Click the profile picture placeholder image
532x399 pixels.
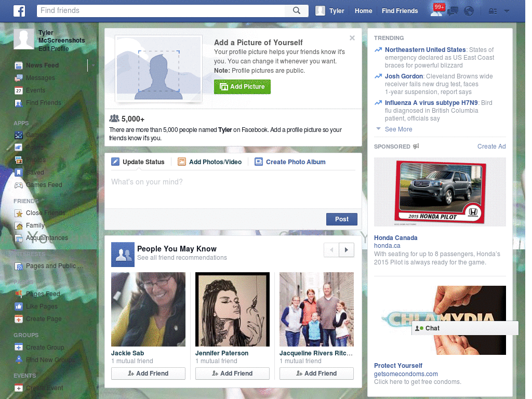(159, 69)
